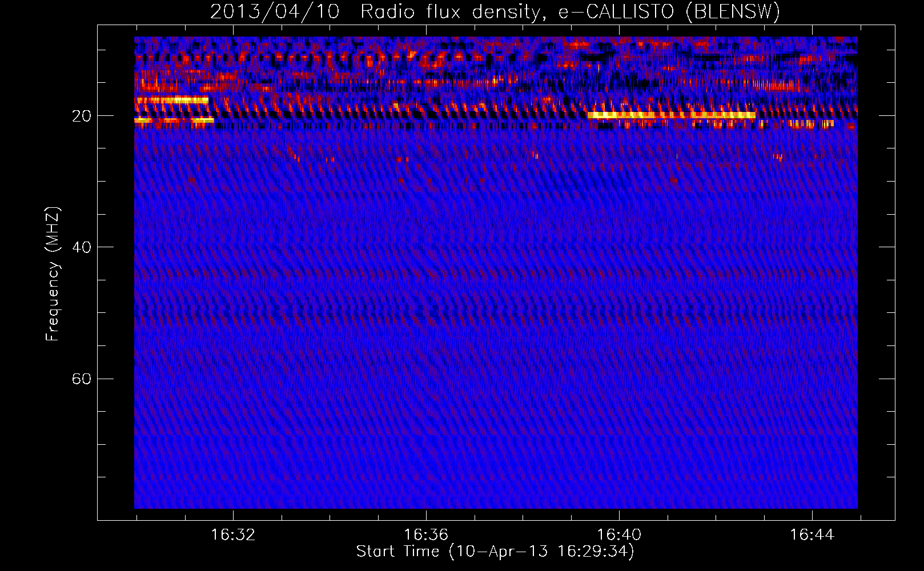The height and width of the screenshot is (571, 924).
Task: Click the '16:44' time tick label
Action: pyautogui.click(x=812, y=535)
